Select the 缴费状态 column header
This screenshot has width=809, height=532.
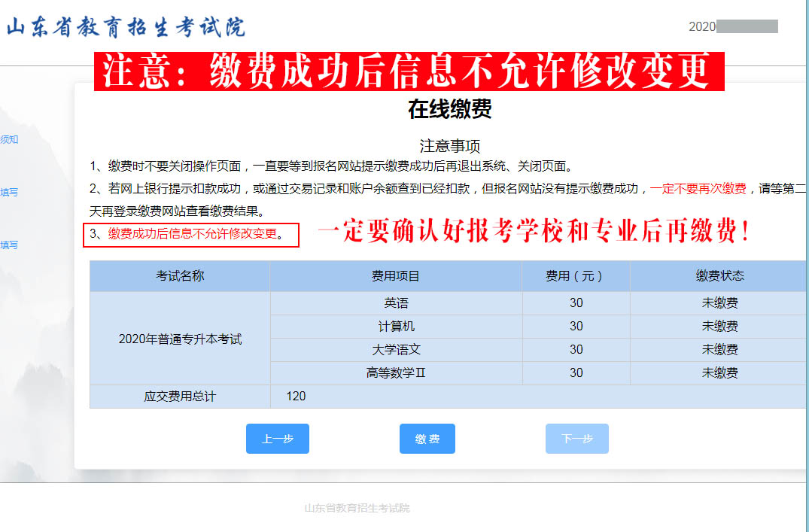[719, 276]
